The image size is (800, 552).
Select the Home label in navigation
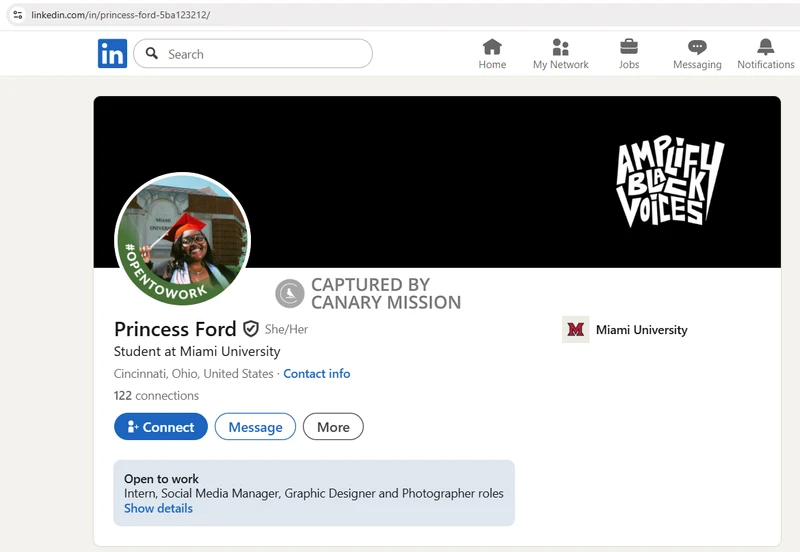(x=492, y=65)
